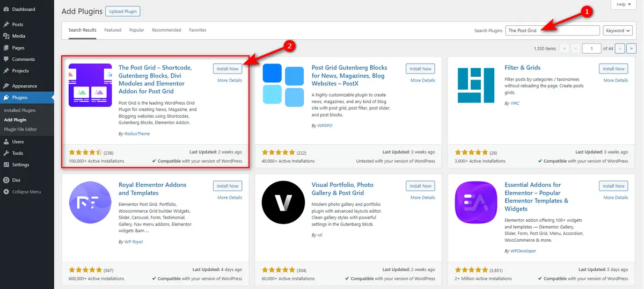Click the Plugins plug icon

(x=6, y=98)
